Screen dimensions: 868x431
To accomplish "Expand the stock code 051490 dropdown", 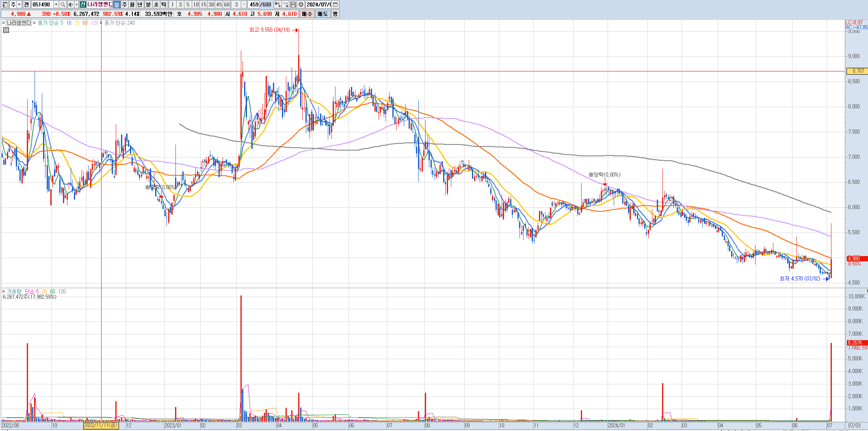I will 56,4.
